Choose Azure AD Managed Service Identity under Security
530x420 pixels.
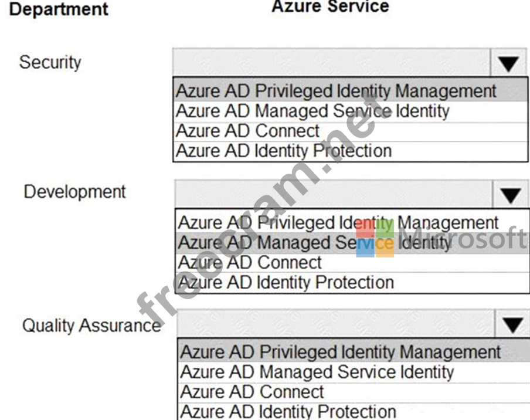(312, 111)
